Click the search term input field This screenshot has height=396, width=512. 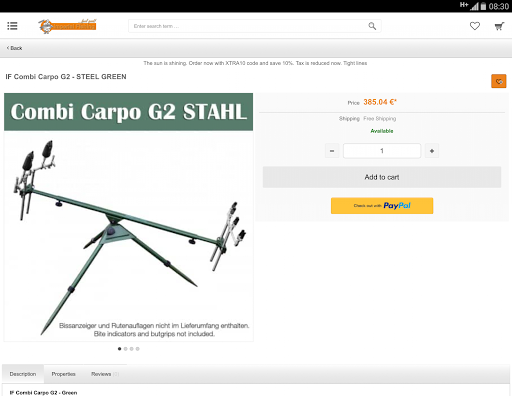click(x=248, y=26)
